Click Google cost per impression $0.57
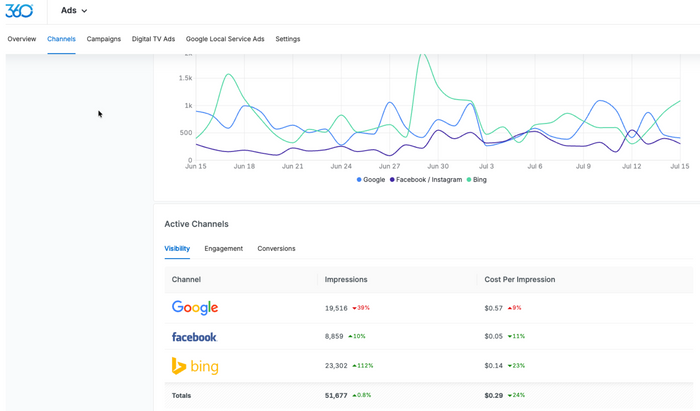Image resolution: width=700 pixels, height=411 pixels. tap(493, 308)
